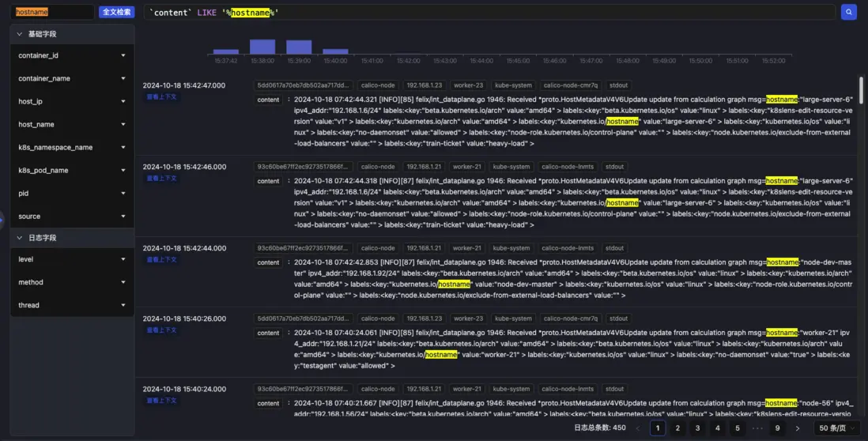Expand the method field dropdown
Screen dimensions: 868x441
click(123, 282)
